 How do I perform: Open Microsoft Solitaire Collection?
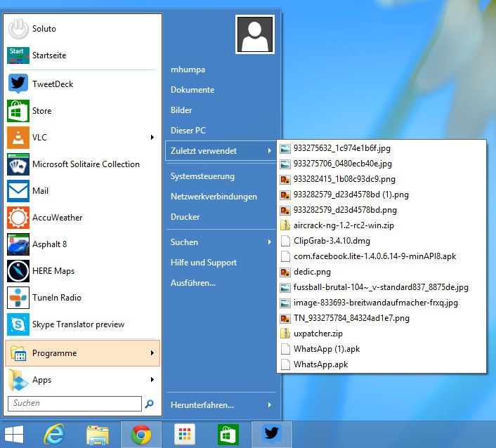(86, 164)
